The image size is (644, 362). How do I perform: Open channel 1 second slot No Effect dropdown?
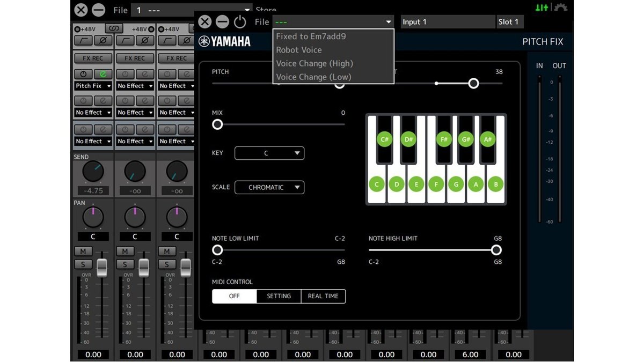[93, 113]
